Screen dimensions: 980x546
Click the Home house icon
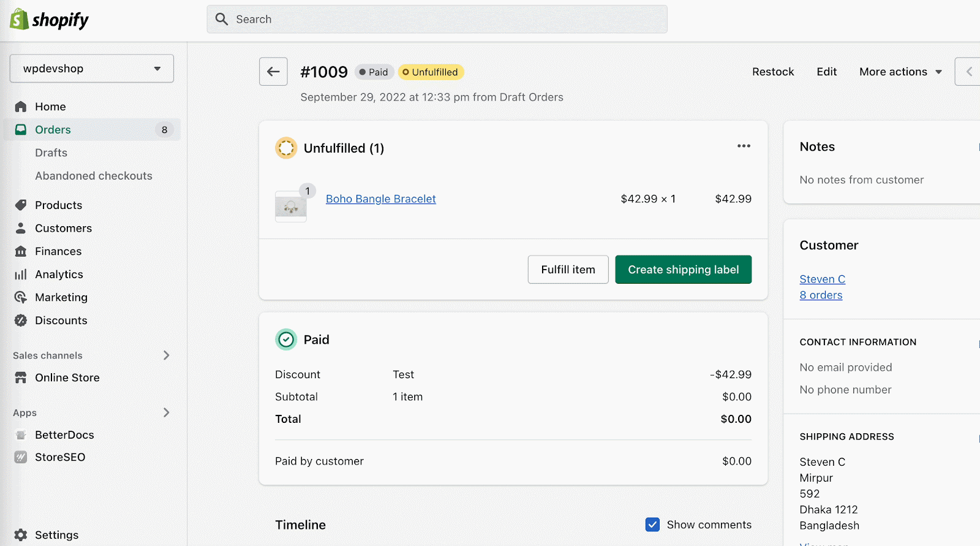pyautogui.click(x=21, y=107)
